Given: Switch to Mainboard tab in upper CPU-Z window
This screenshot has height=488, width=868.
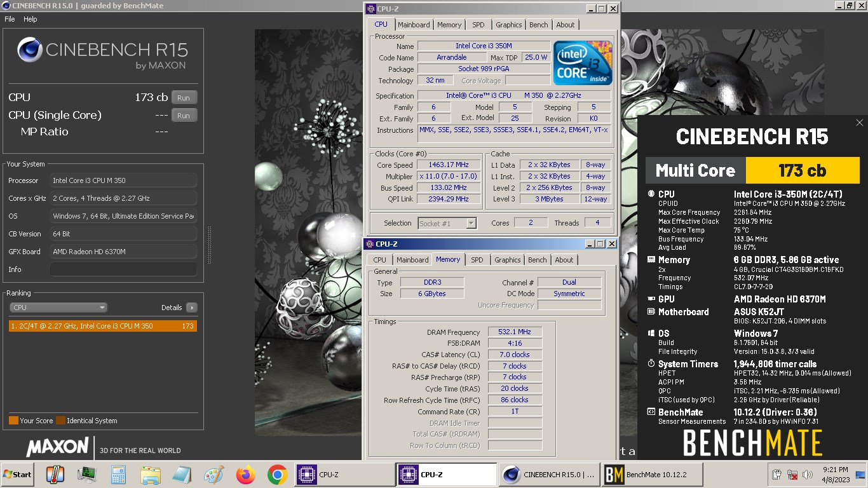Looking at the screenshot, I should point(414,25).
